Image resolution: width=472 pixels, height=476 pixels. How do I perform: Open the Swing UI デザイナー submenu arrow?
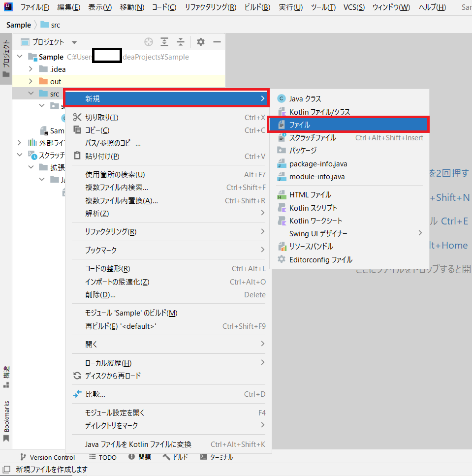pos(420,233)
